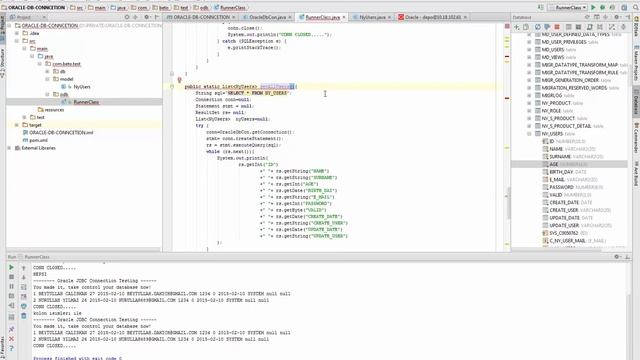The width and height of the screenshot is (640, 360).
Task: Collapse the NY_USERS table node
Action: coord(529,134)
